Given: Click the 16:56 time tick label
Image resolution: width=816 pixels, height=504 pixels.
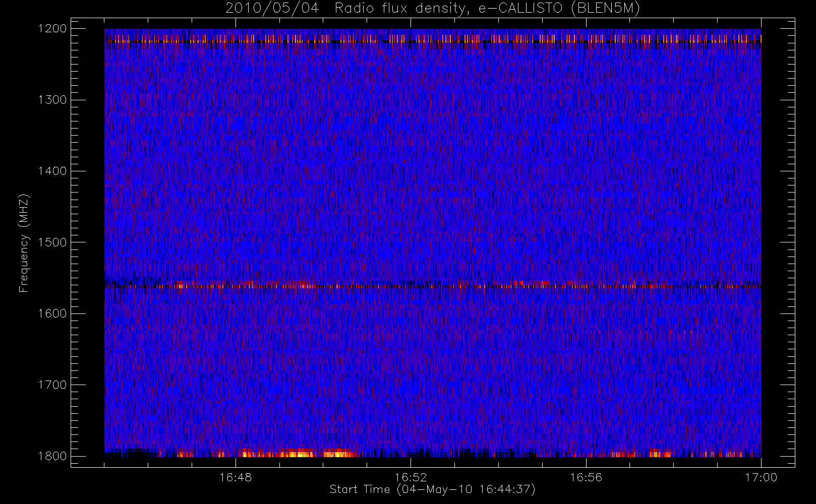Looking at the screenshot, I should (586, 477).
